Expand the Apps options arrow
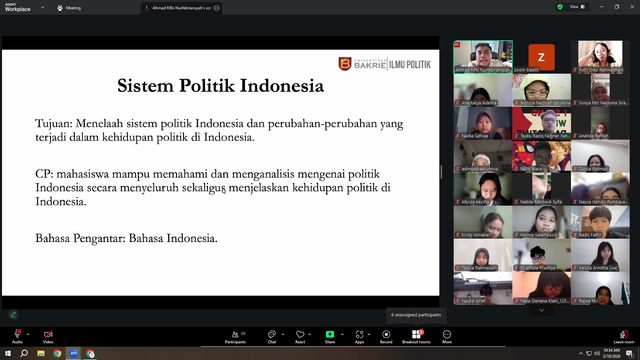This screenshot has width=640, height=360. [369, 334]
